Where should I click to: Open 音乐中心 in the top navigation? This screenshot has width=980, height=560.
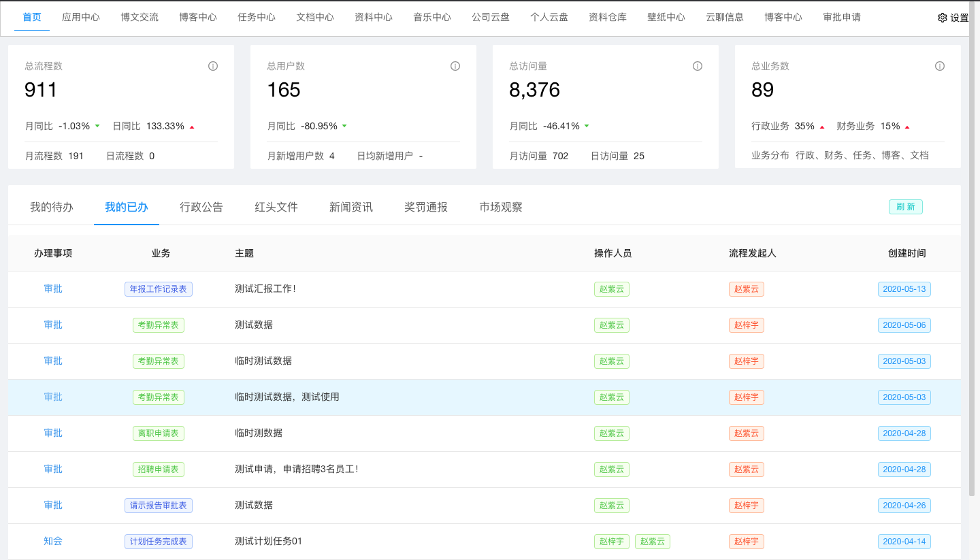point(432,17)
